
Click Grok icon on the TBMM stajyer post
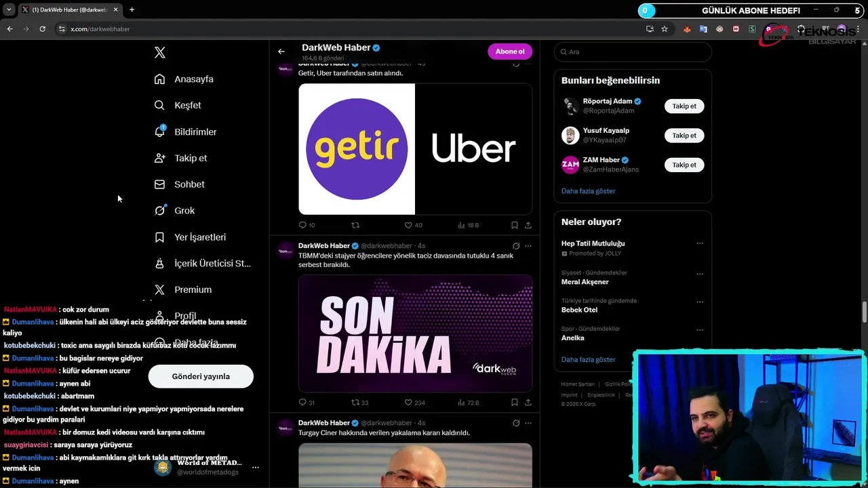tap(516, 246)
